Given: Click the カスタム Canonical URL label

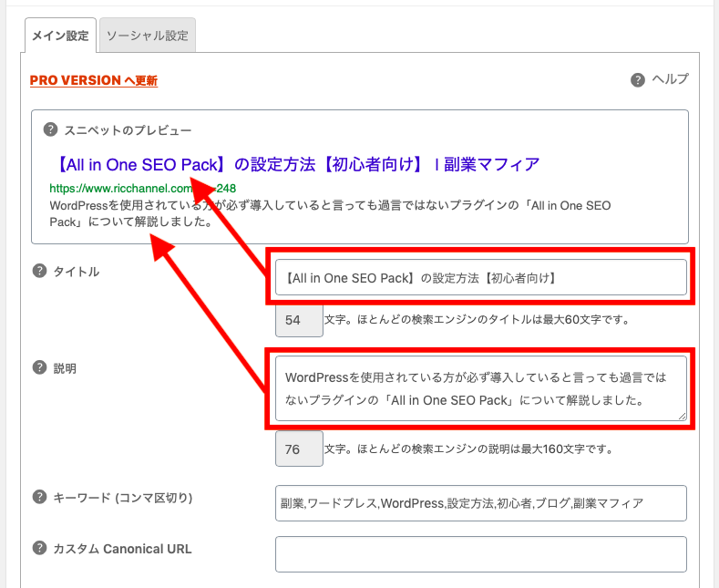Looking at the screenshot, I should tap(122, 549).
